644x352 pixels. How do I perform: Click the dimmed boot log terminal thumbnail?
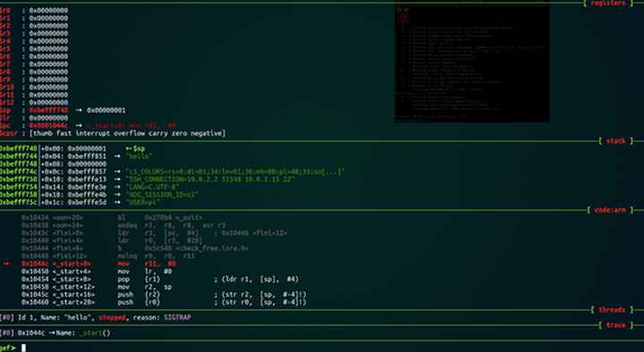pyautogui.click(x=472, y=64)
